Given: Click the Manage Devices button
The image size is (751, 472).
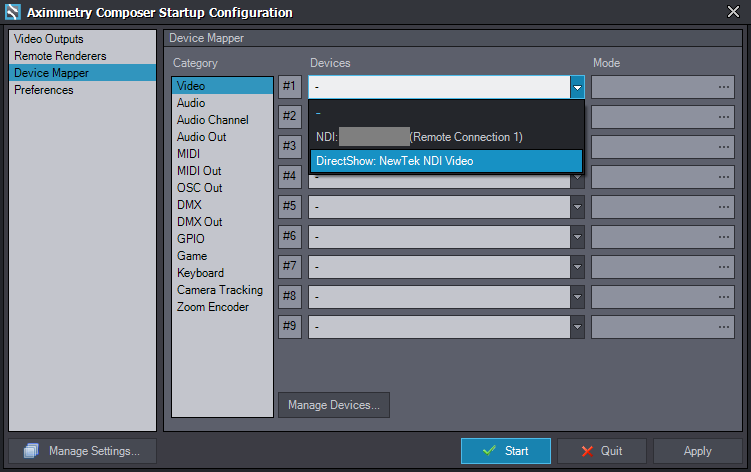Looking at the screenshot, I should click(334, 405).
